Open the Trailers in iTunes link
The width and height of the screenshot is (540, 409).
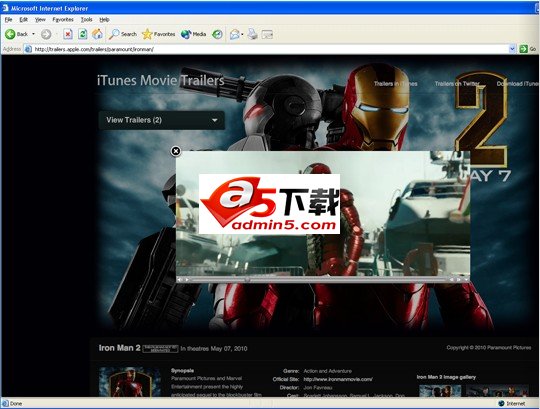pyautogui.click(x=395, y=84)
